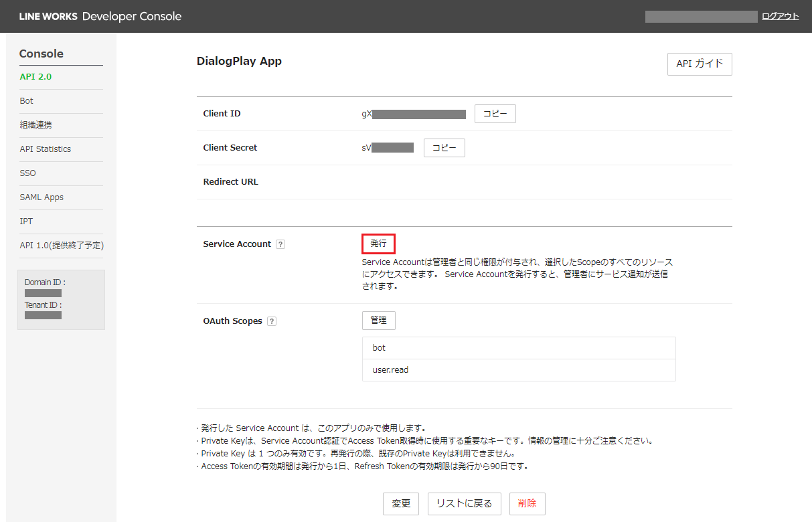Image resolution: width=812 pixels, height=522 pixels.
Task: Click the masked account name in header
Action: click(x=701, y=17)
